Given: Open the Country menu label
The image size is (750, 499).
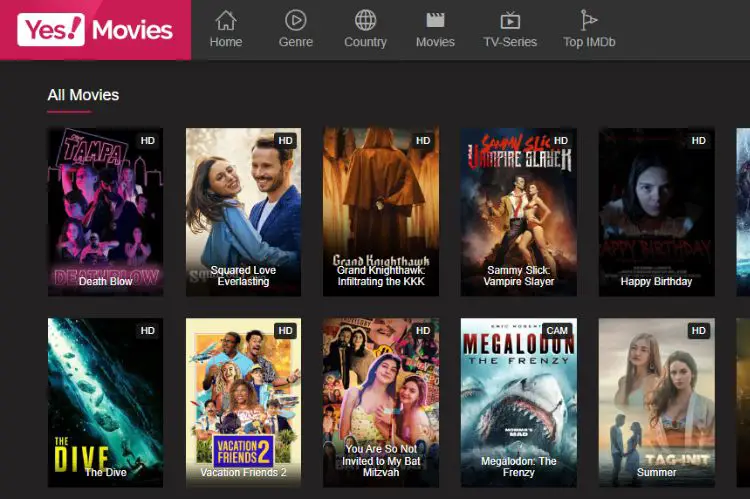Looking at the screenshot, I should pos(365,42).
